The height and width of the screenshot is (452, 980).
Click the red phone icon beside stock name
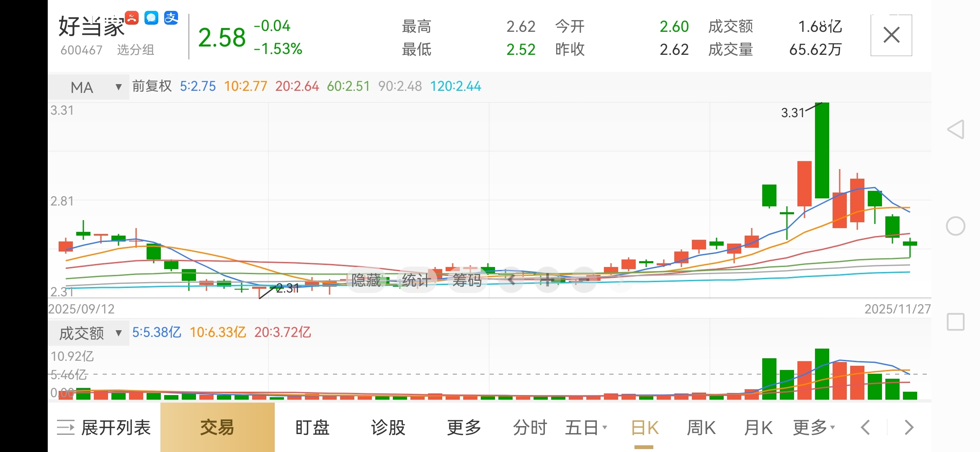pos(132,18)
